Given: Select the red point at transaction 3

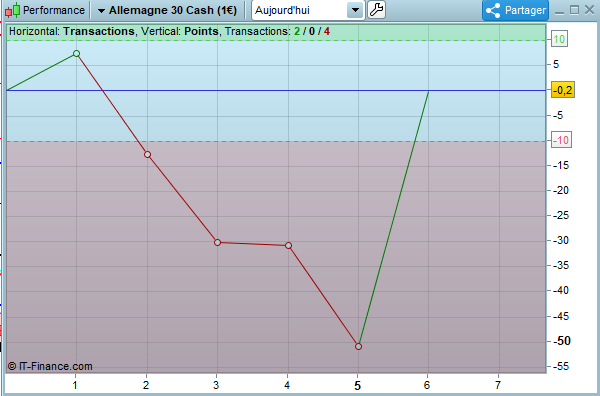Looking at the screenshot, I should coord(217,242).
